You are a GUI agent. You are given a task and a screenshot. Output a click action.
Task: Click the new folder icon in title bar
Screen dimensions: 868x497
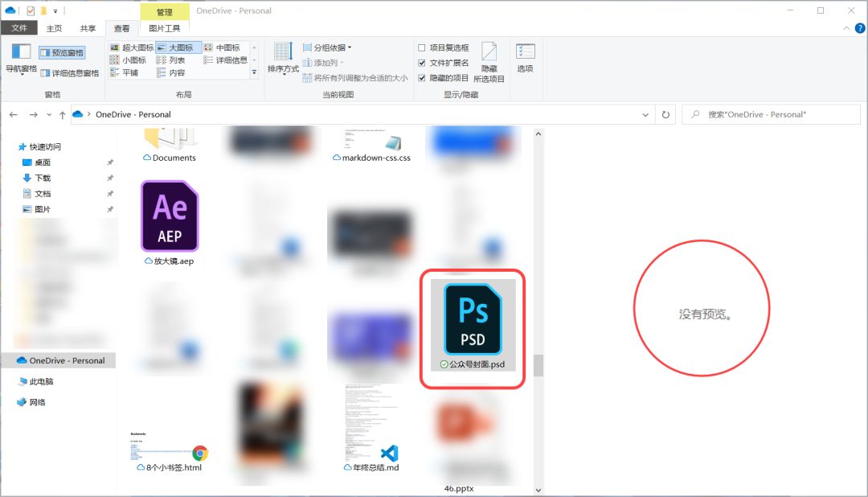pos(43,10)
